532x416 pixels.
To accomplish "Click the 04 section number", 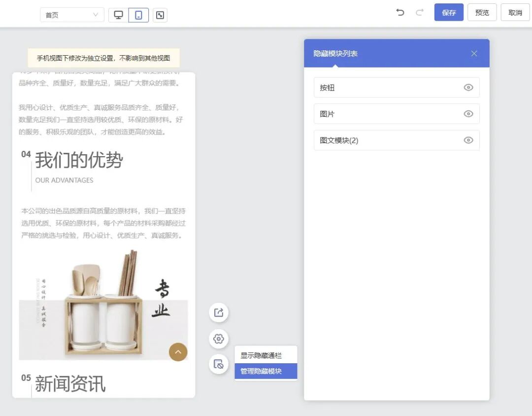I will click(x=26, y=154).
